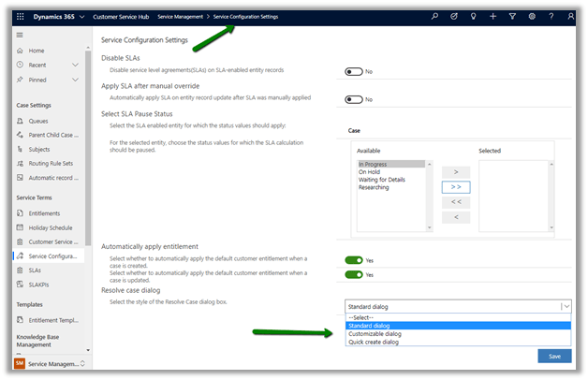Screen dimensions: 588x380
Task: Click the Subjects icon
Action: [x=21, y=149]
